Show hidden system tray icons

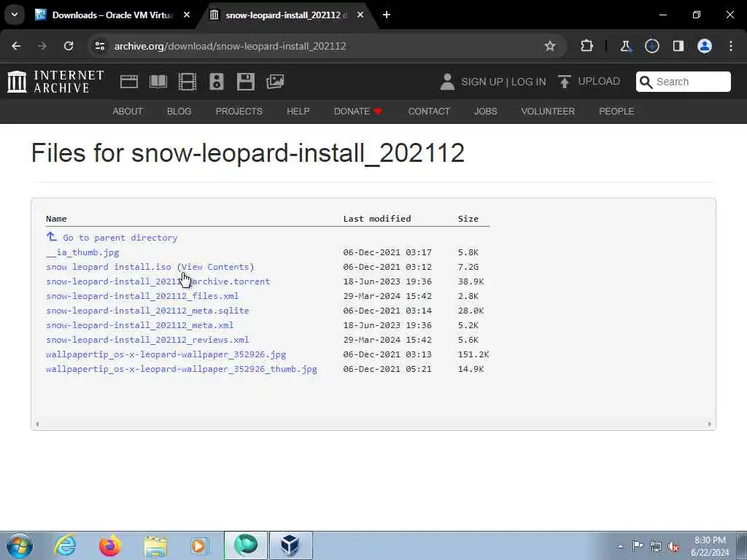(x=620, y=547)
